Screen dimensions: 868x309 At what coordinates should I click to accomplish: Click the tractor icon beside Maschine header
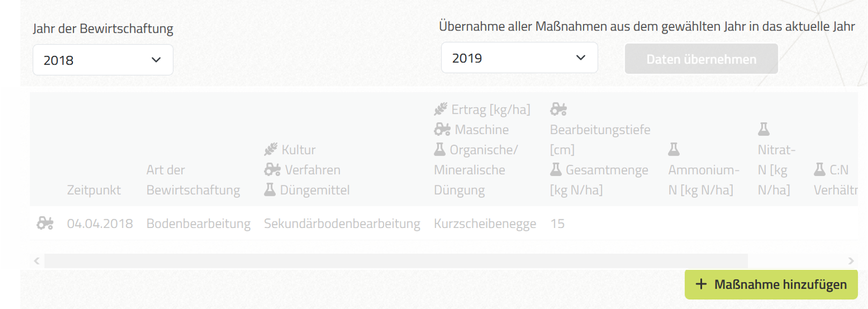click(x=443, y=129)
